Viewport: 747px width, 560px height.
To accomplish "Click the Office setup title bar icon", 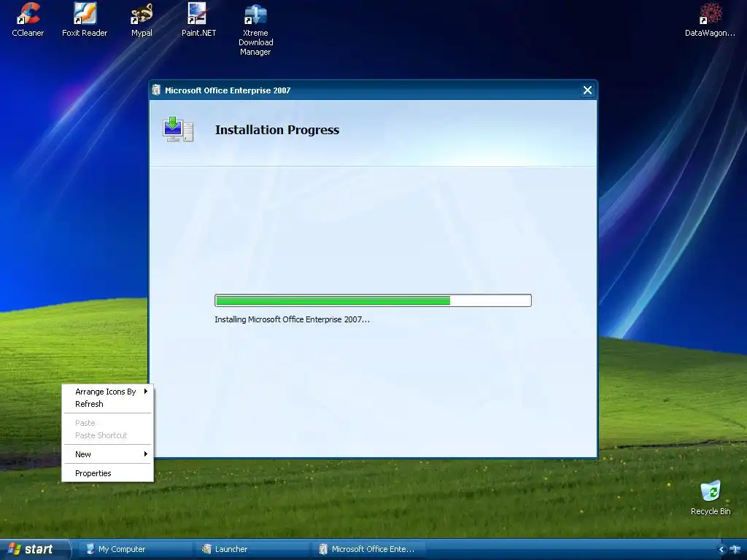I will tap(156, 90).
